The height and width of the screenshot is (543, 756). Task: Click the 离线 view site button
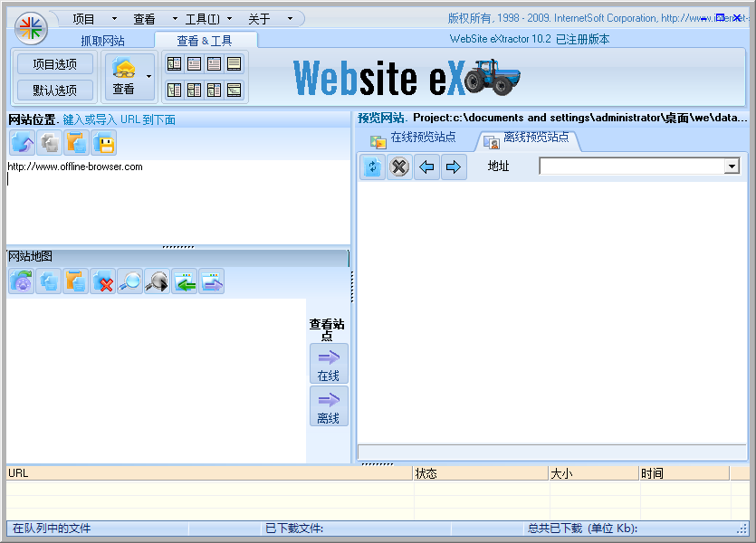[x=329, y=406]
